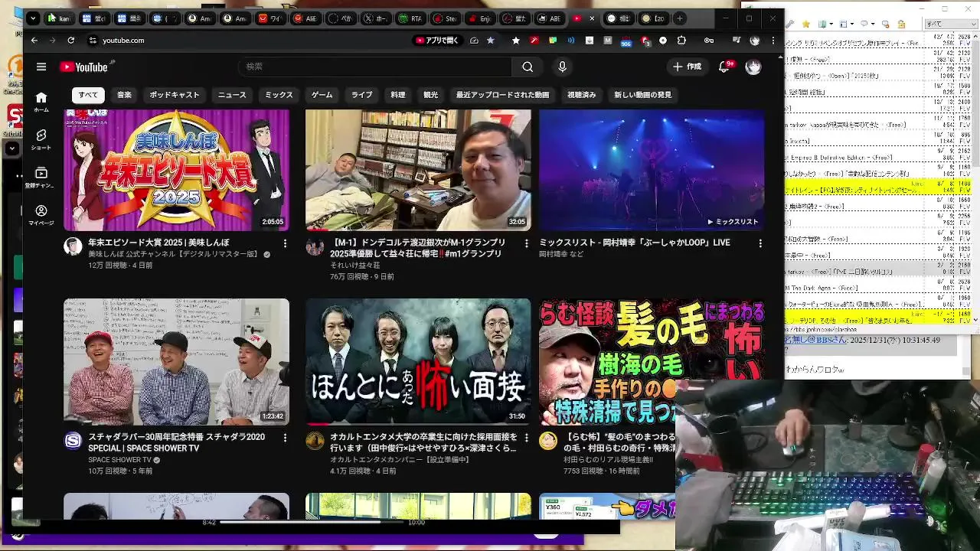
Task: Open the ミックスリスト concert thumbnail
Action: pos(652,170)
